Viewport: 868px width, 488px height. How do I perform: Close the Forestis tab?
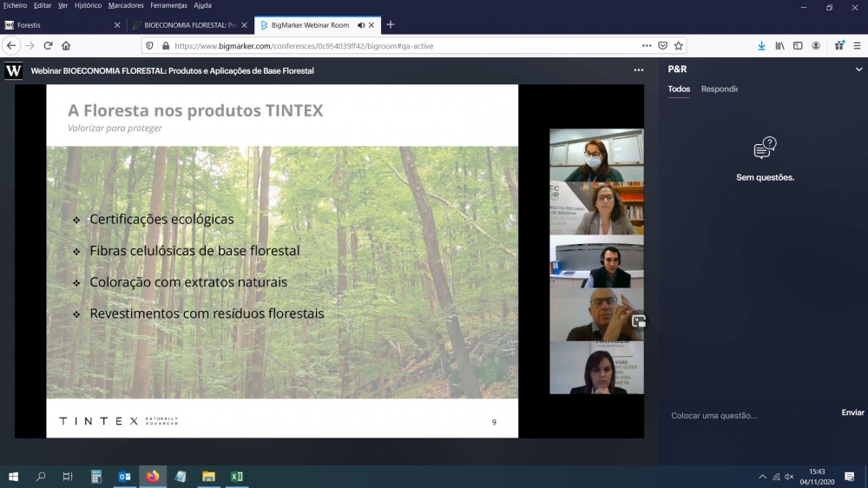(x=117, y=25)
